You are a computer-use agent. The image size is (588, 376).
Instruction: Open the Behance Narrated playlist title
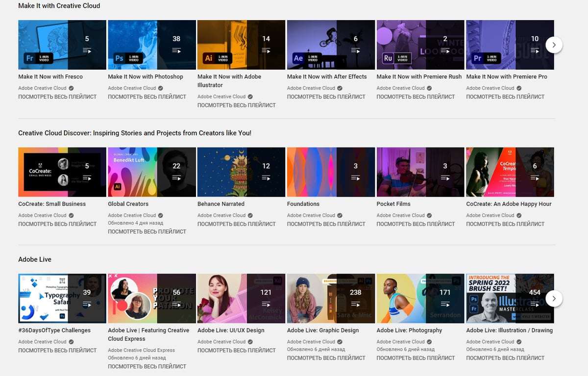pos(221,204)
